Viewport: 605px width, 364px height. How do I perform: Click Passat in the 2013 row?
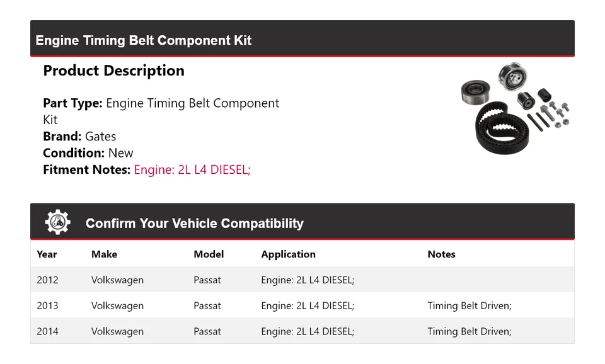tap(207, 306)
